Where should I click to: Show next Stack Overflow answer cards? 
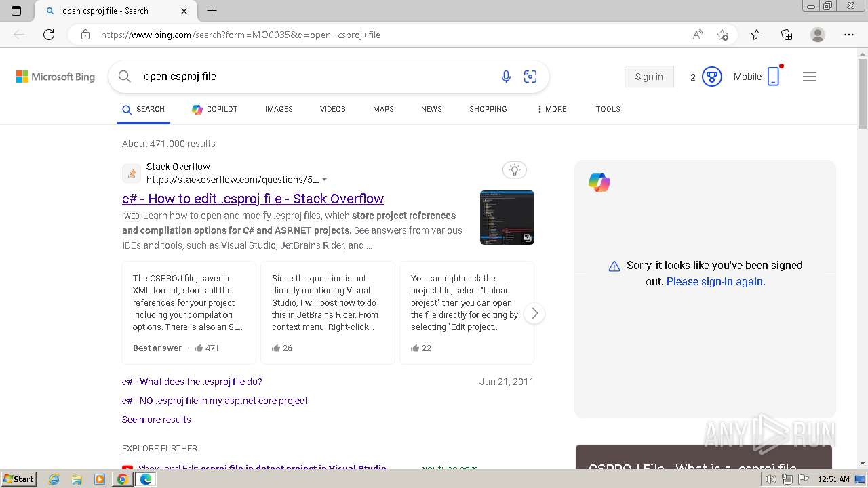pyautogui.click(x=534, y=313)
